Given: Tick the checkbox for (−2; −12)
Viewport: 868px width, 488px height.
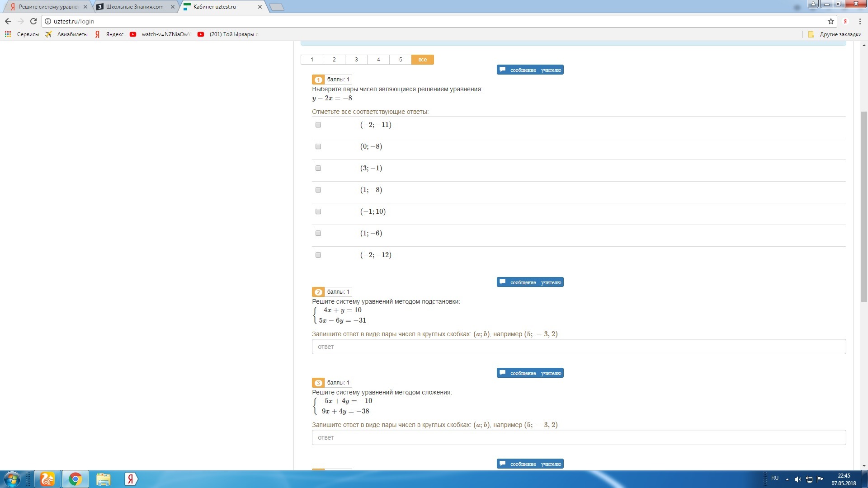Looking at the screenshot, I should [x=318, y=255].
